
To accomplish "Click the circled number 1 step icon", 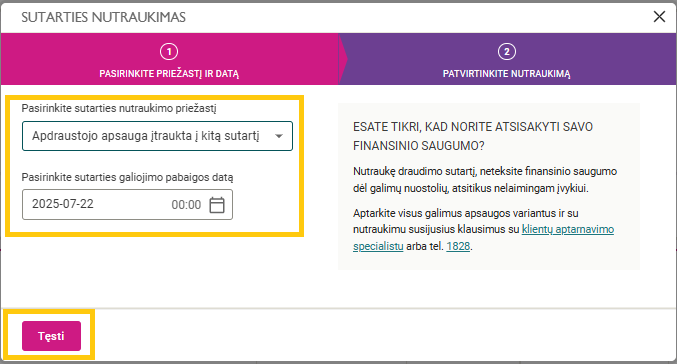I will pyautogui.click(x=169, y=52).
